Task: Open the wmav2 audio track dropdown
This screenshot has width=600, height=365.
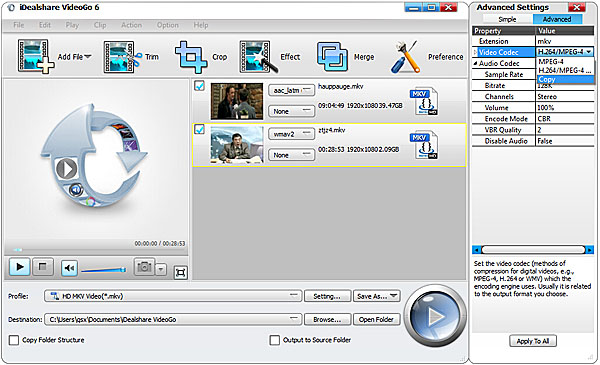Action: tap(292, 134)
